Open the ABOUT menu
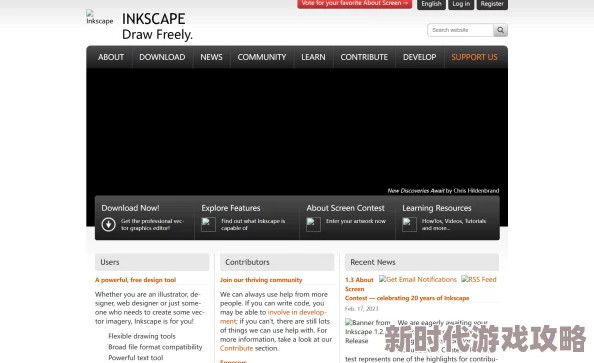Image resolution: width=594 pixels, height=363 pixels. point(111,57)
